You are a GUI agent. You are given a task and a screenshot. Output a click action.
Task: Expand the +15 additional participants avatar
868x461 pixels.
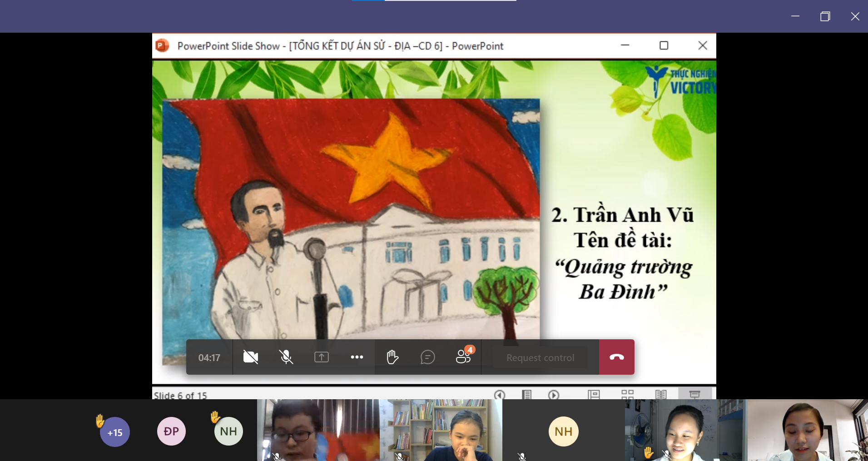114,432
